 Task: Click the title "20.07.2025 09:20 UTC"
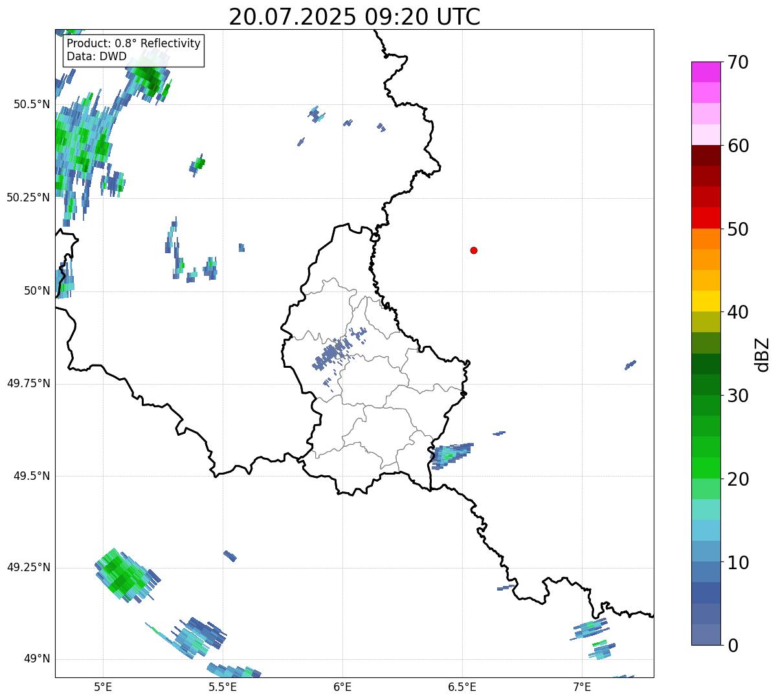click(x=355, y=17)
